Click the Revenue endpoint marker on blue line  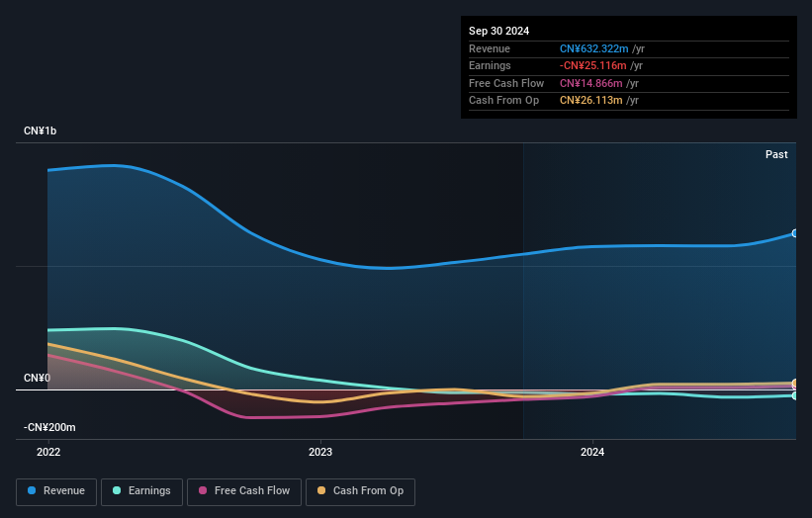pos(795,233)
